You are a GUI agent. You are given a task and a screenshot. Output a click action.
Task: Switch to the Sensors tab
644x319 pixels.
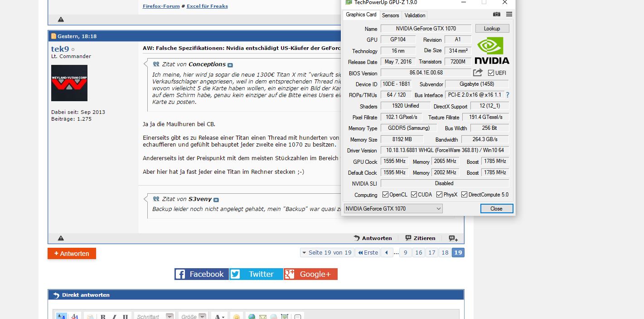pos(390,15)
